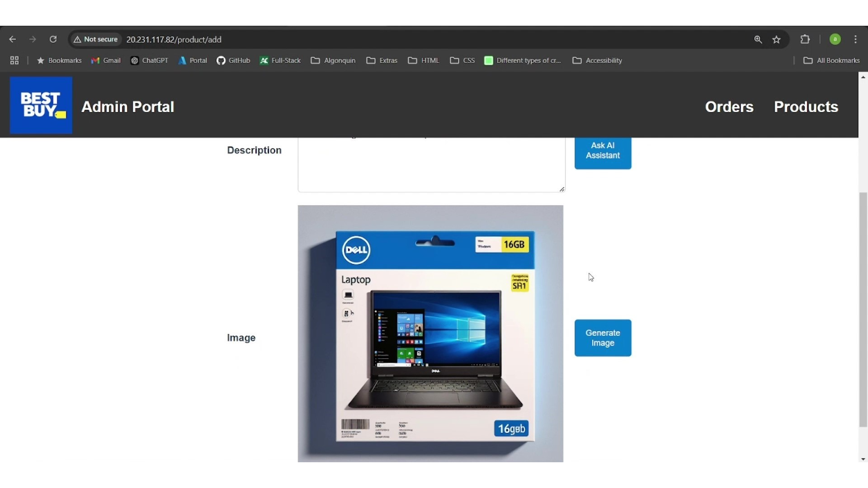
Task: Click the vertical page scrollbar thumb
Action: (863, 310)
